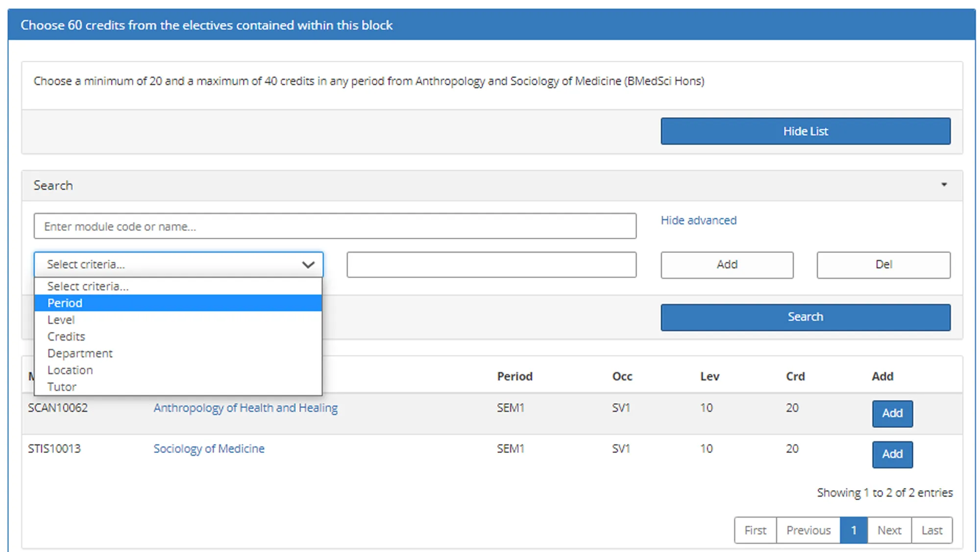Add the SCAN10062 module to your selection
The width and height of the screenshot is (980, 552).
click(x=892, y=413)
